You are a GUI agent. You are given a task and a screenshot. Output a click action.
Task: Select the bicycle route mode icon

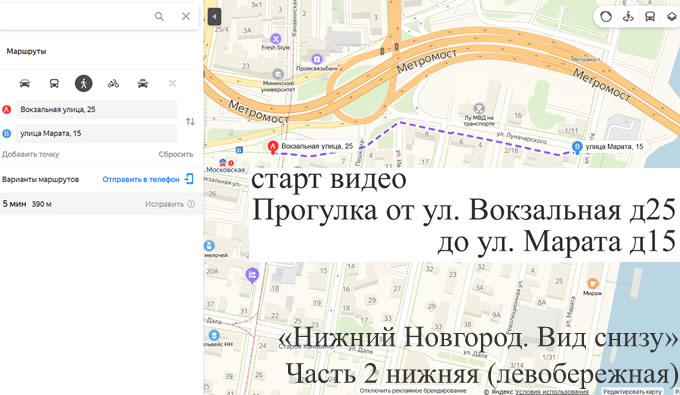point(113,83)
